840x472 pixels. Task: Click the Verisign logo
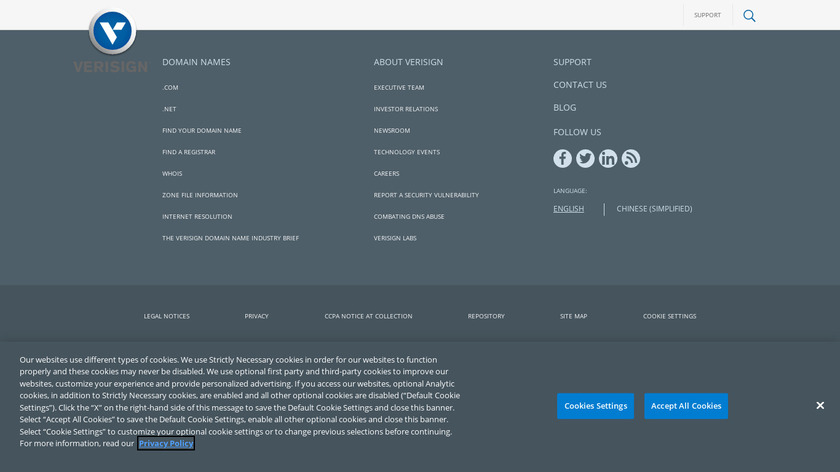click(x=111, y=41)
